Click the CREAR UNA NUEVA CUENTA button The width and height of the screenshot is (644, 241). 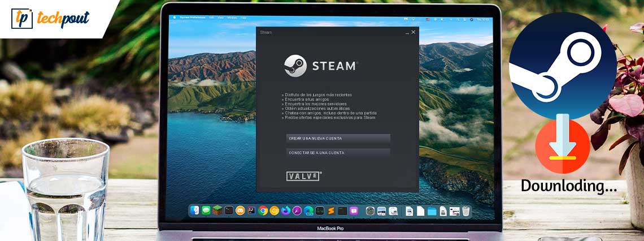click(x=338, y=139)
